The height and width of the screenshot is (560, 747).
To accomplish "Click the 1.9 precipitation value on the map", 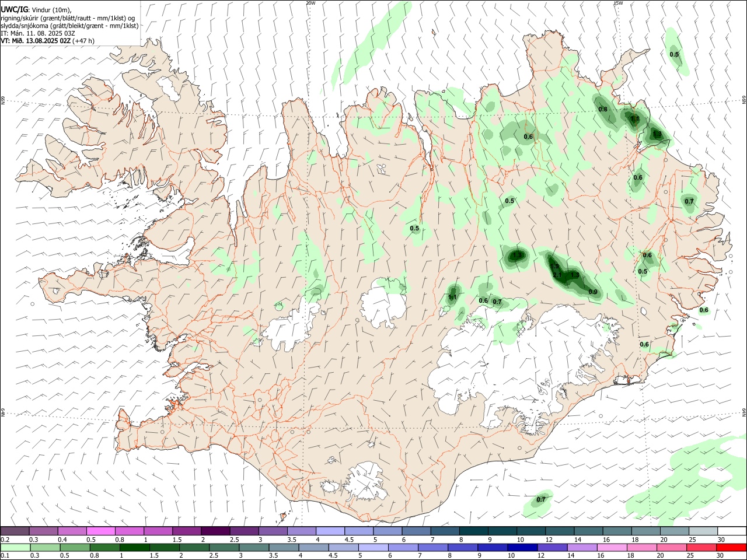I will [554, 267].
